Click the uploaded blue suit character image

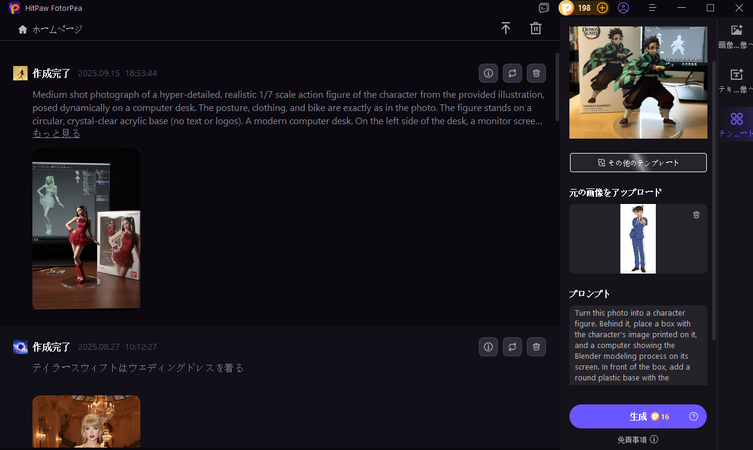[638, 239]
